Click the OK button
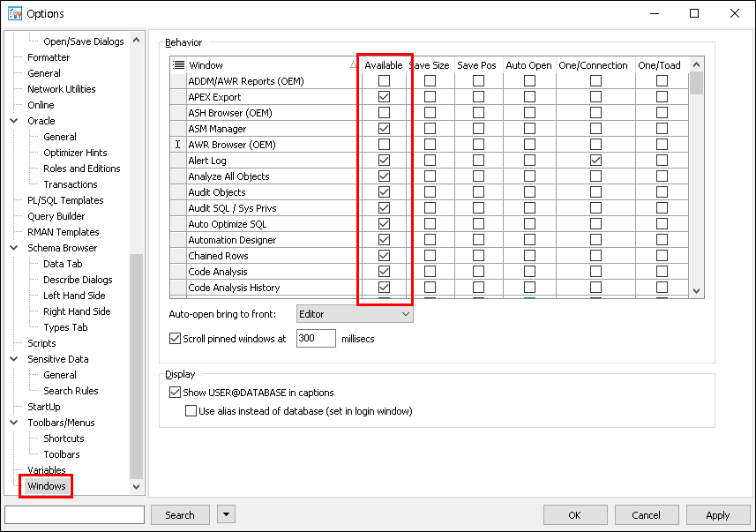Image resolution: width=756 pixels, height=532 pixels. 574,515
